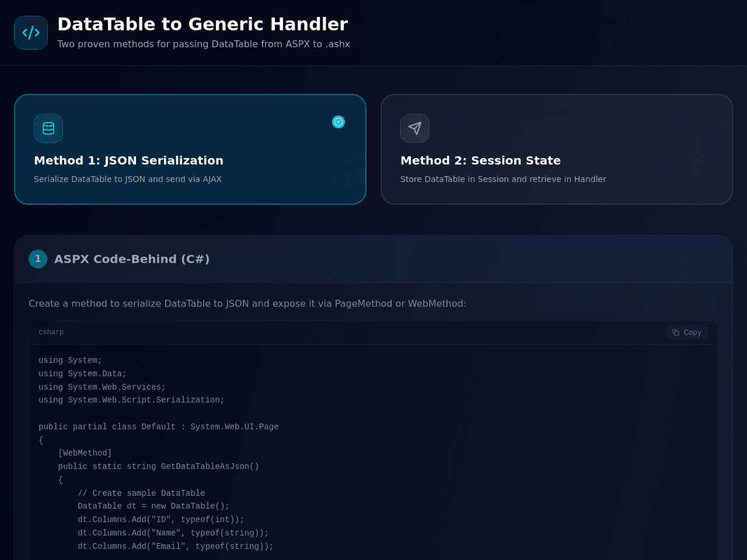The height and width of the screenshot is (560, 747).
Task: Click the DataTable to Generic Handler title
Action: click(x=203, y=24)
